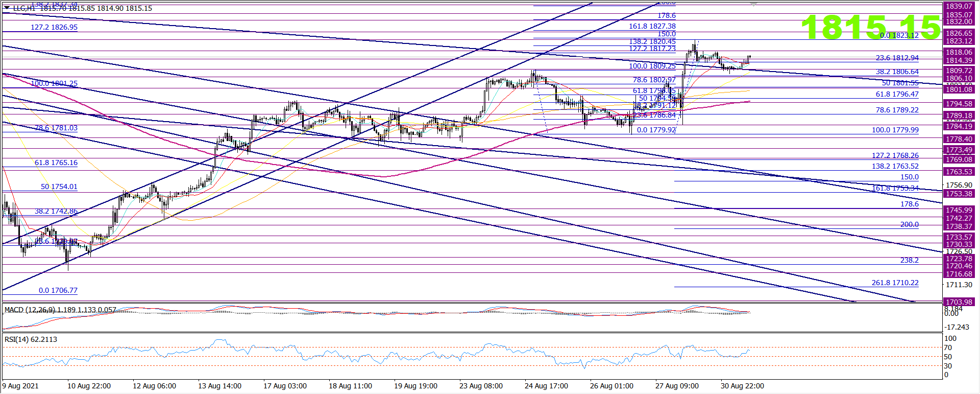Click price axis label 1733.57
980x394 pixels.
[x=959, y=237]
